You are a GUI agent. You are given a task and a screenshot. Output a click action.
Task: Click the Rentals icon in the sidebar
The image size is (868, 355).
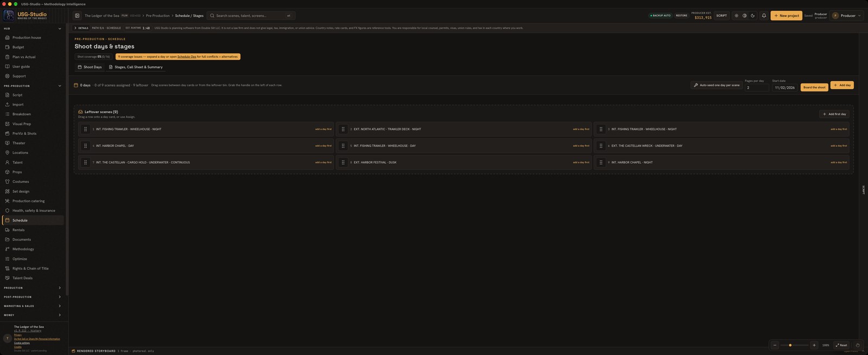tap(7, 230)
